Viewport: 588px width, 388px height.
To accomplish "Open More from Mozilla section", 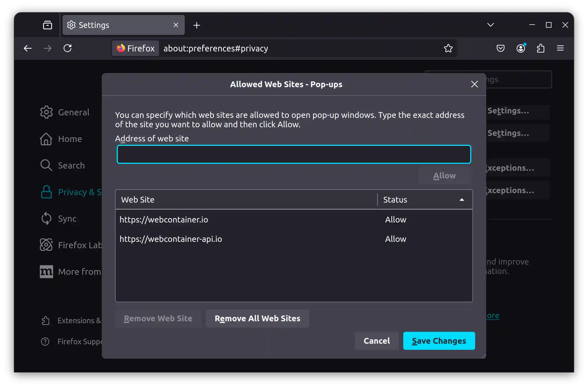I will point(46,272).
